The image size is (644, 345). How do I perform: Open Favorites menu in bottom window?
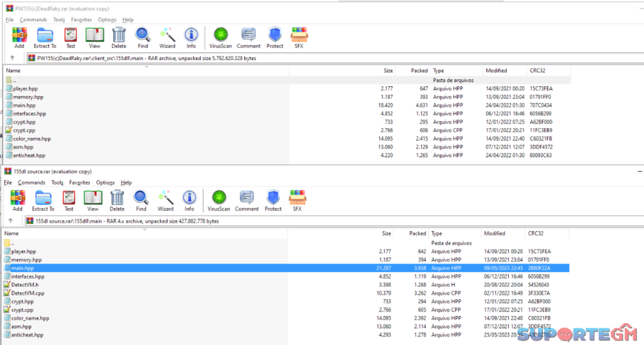(x=80, y=182)
